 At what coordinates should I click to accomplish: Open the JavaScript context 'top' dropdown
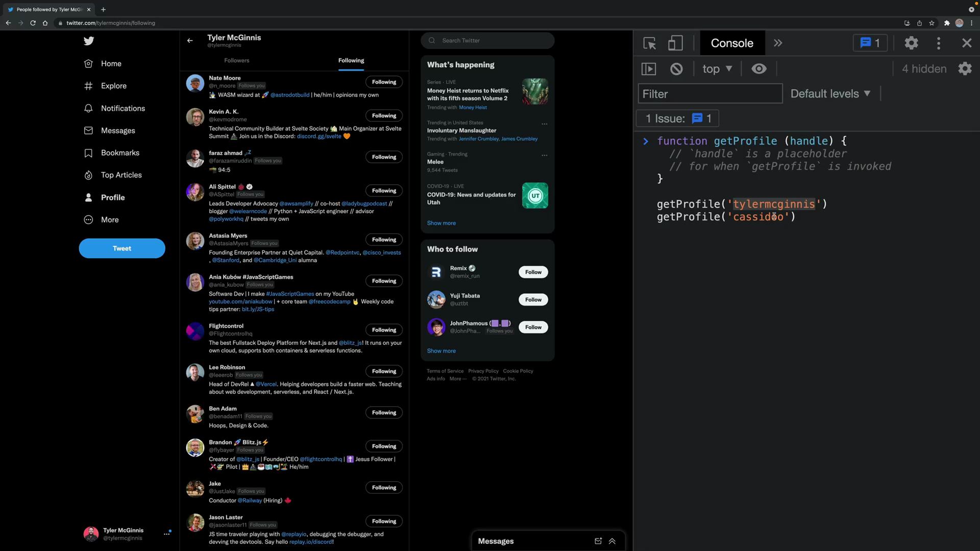[717, 69]
